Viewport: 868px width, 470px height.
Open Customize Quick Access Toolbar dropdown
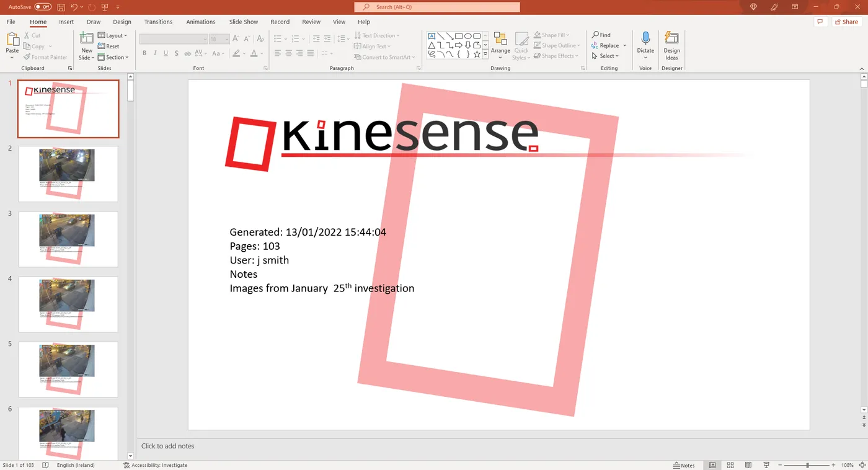click(x=117, y=7)
